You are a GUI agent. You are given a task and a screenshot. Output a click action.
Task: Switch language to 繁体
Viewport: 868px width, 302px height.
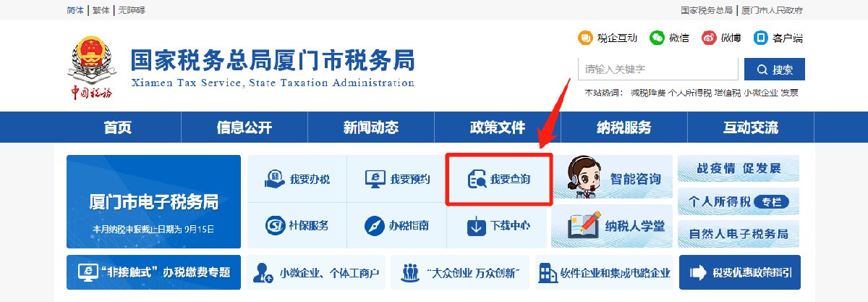pos(101,10)
